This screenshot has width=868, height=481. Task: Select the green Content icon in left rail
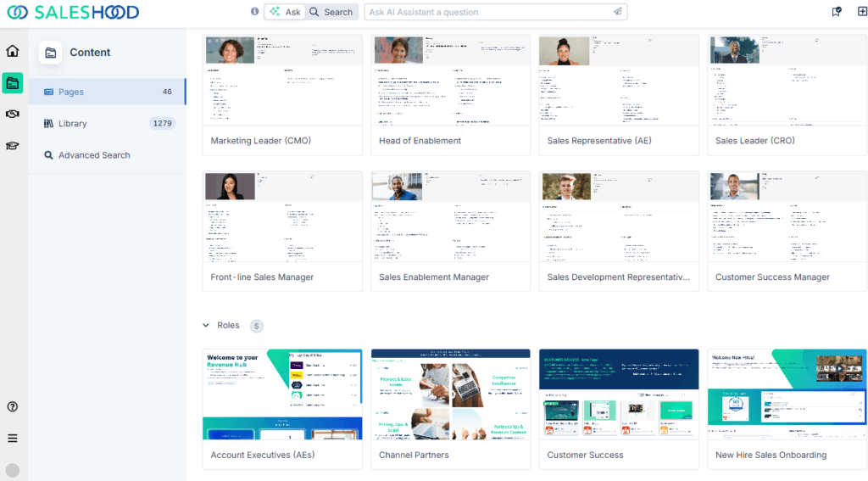[x=12, y=83]
